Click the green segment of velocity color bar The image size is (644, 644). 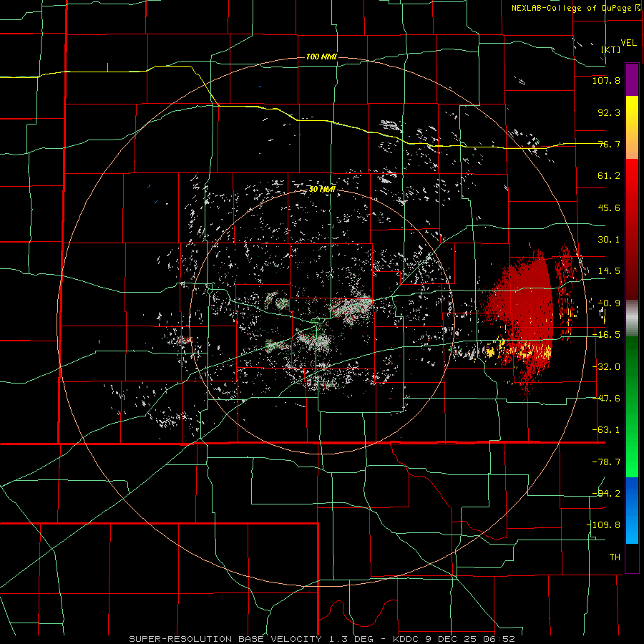(x=632, y=406)
